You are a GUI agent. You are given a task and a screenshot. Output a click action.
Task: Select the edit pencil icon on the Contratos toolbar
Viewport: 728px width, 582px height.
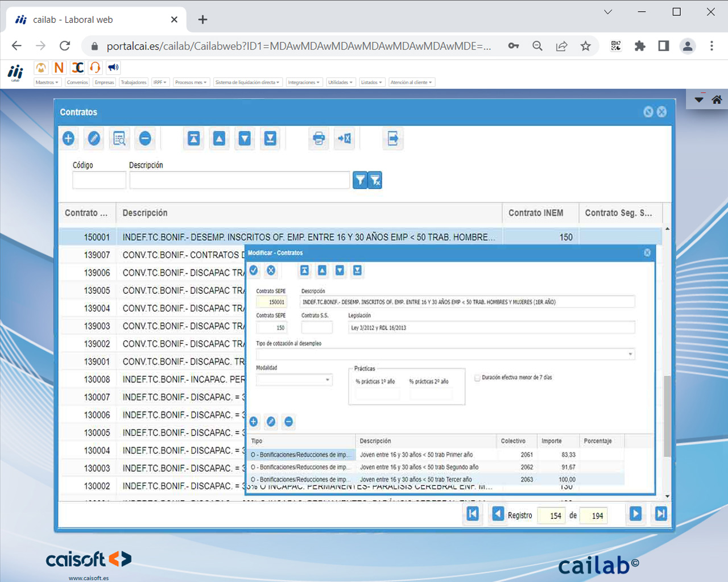pyautogui.click(x=94, y=138)
